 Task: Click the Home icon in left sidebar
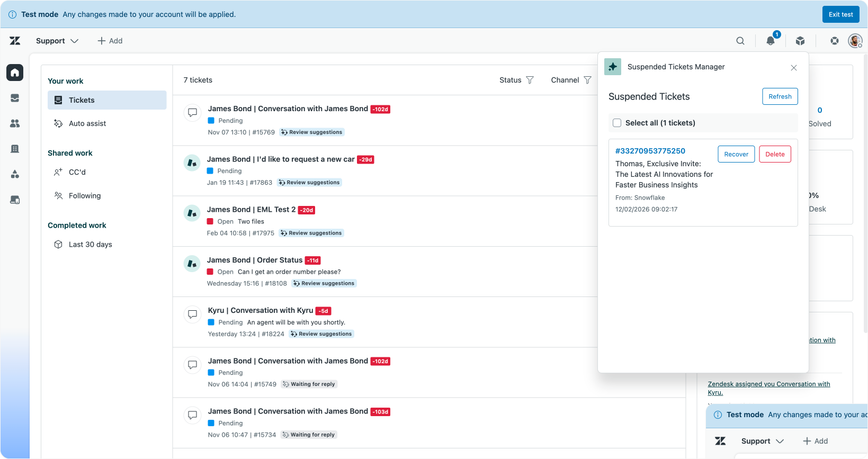[x=15, y=73]
